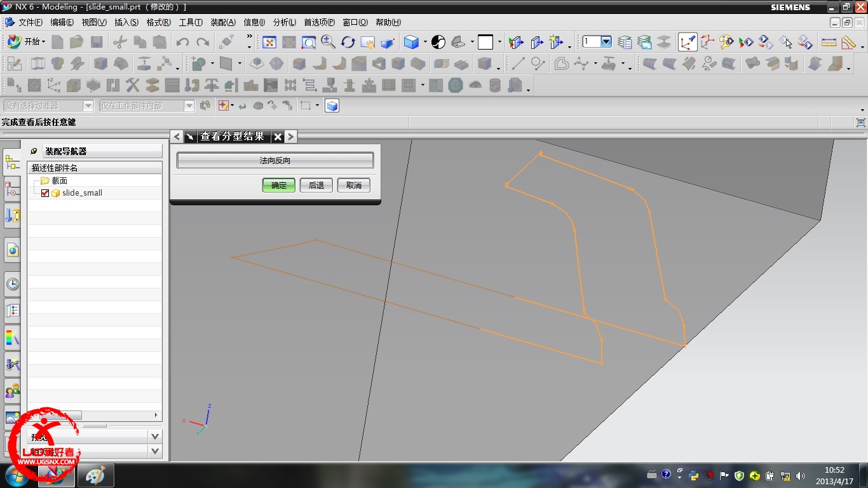Expand the bottom dependencies panel chevron
The height and width of the screenshot is (488, 868).
tap(155, 451)
